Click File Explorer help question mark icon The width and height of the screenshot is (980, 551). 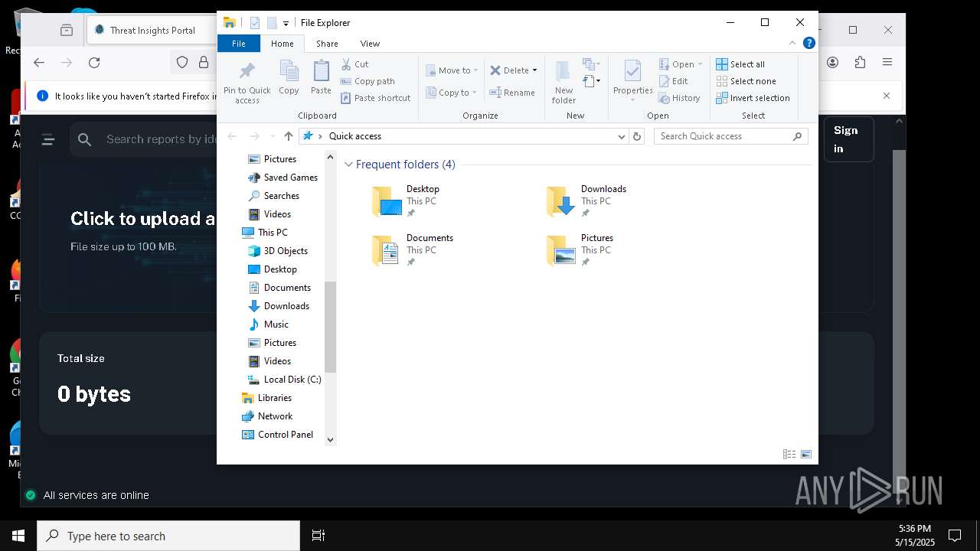click(x=808, y=44)
